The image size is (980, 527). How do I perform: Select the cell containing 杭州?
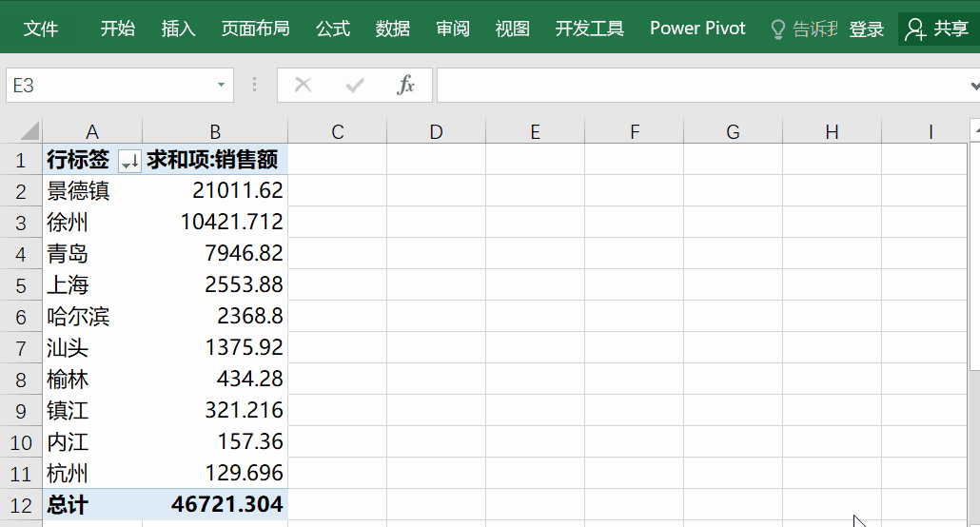pos(92,473)
